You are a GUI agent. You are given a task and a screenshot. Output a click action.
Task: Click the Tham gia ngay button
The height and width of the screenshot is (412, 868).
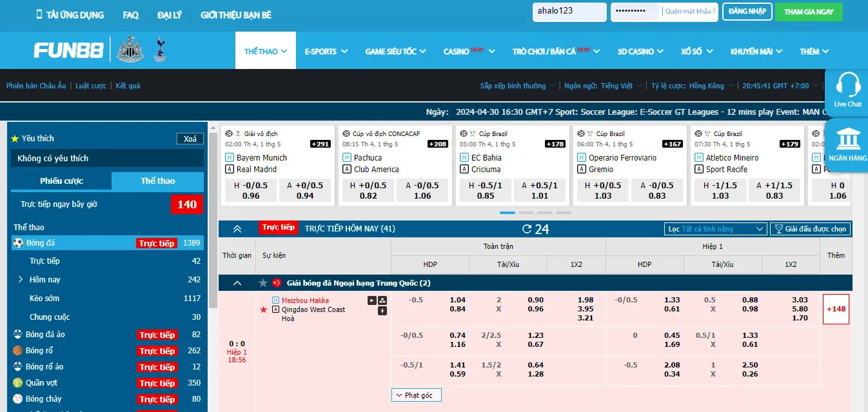[x=809, y=12]
